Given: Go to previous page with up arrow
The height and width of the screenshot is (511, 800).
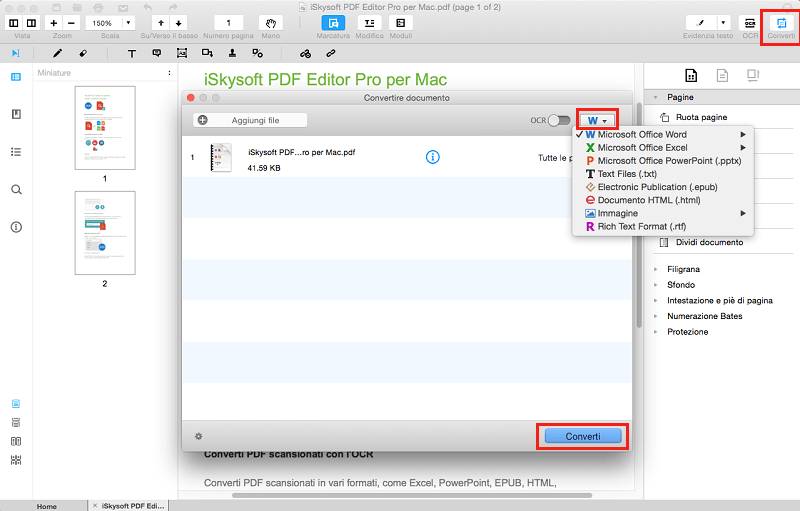Looking at the screenshot, I should click(161, 23).
